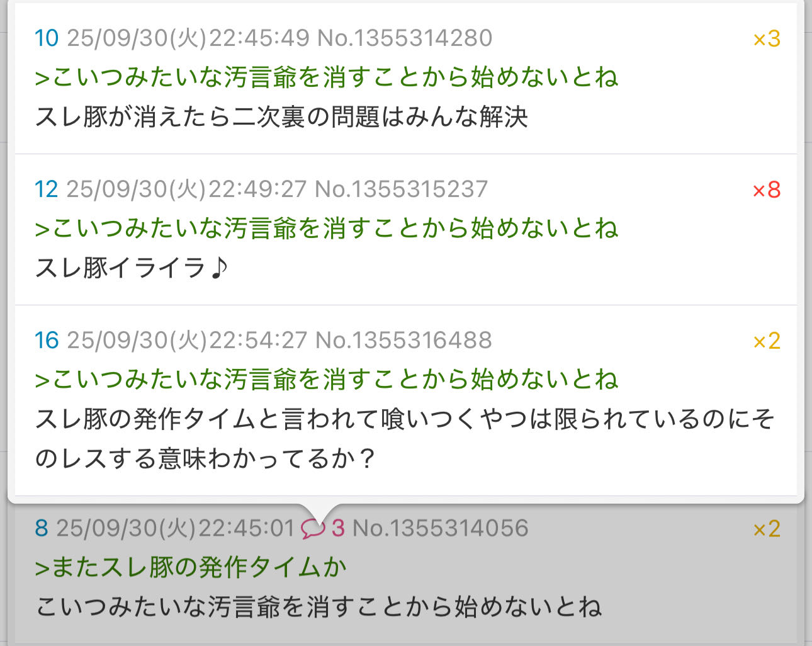Select post number 16 link
This screenshot has width=812, height=646.
point(47,340)
